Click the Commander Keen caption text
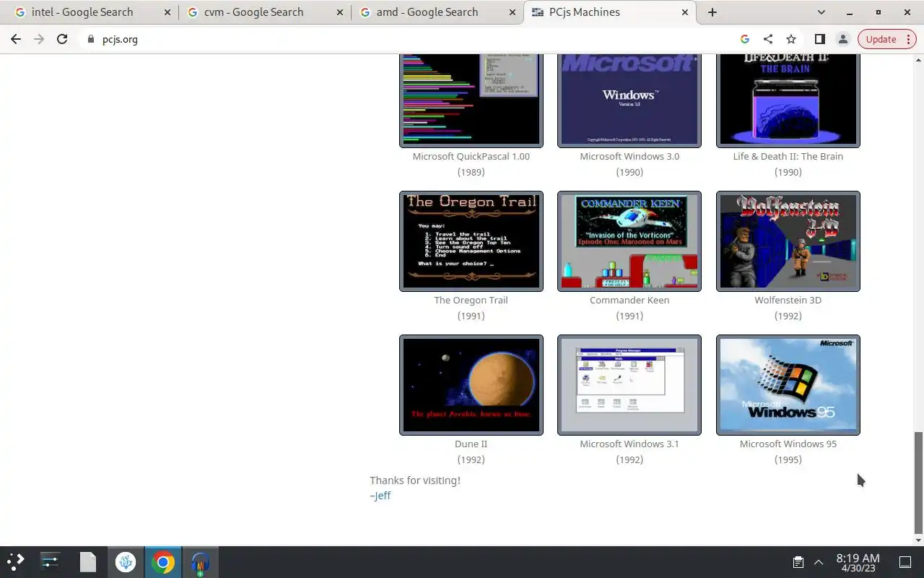 [x=629, y=300]
